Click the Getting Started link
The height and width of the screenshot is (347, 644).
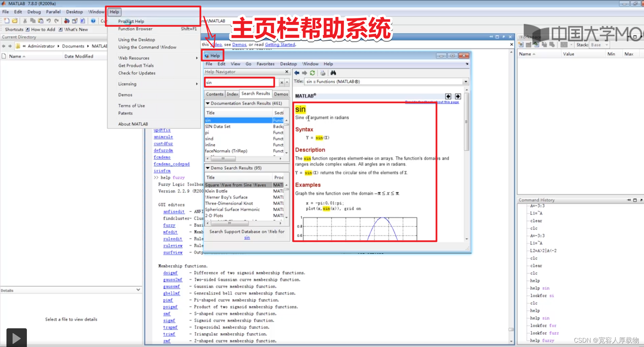click(x=280, y=45)
